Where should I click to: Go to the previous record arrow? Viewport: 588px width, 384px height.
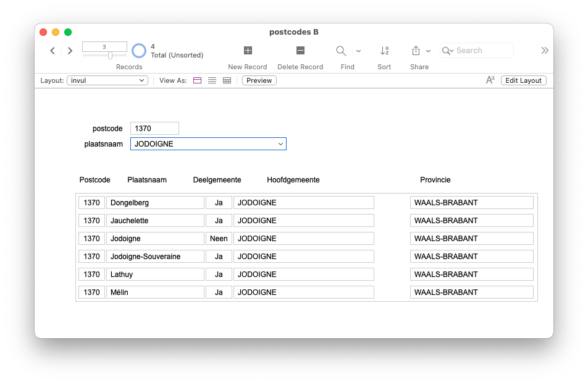tap(52, 51)
